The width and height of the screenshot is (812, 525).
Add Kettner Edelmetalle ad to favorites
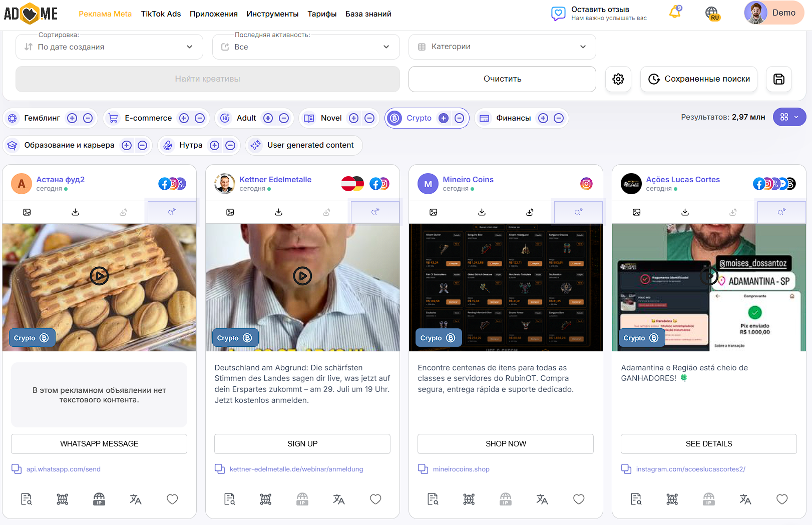(x=375, y=499)
